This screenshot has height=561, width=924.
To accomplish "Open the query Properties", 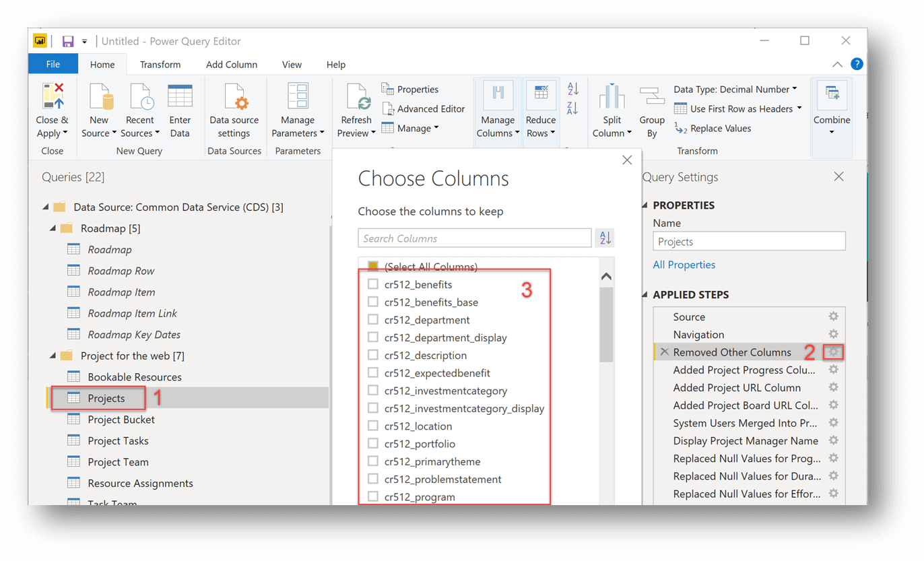I will (x=410, y=89).
